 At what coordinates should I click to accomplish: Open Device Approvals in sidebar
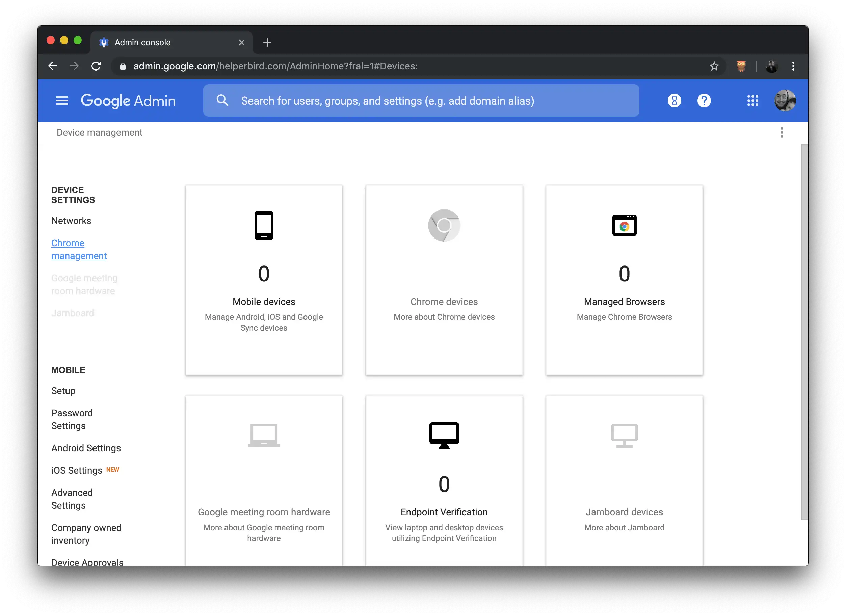pyautogui.click(x=87, y=562)
